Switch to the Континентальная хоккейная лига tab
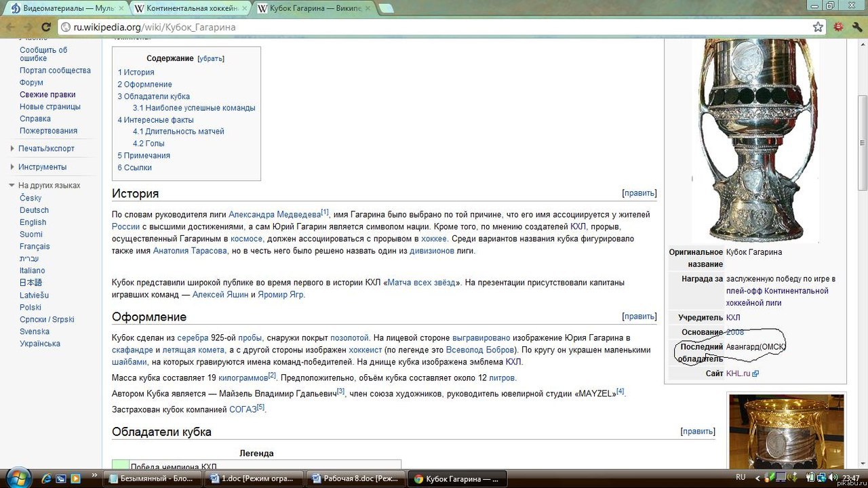Image resolution: width=868 pixels, height=488 pixels. click(190, 9)
